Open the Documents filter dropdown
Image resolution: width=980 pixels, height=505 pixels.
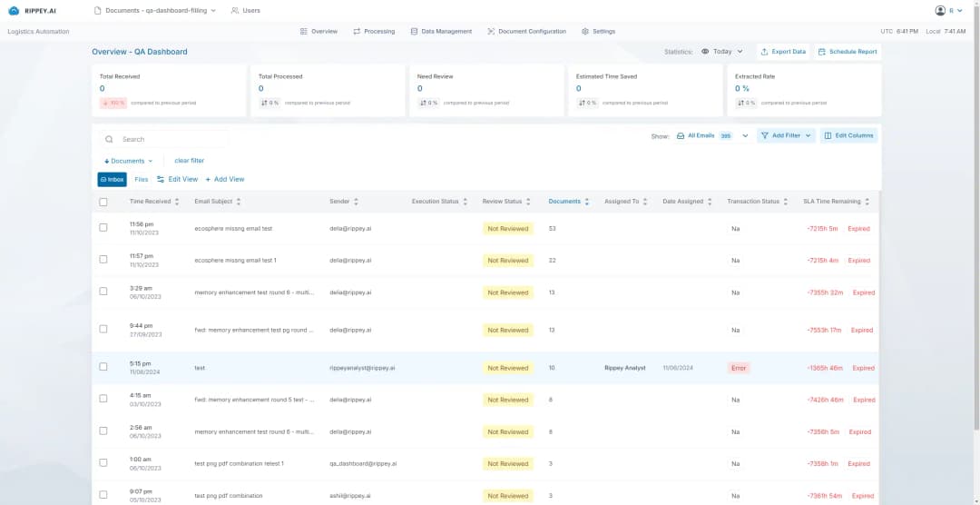tap(127, 161)
